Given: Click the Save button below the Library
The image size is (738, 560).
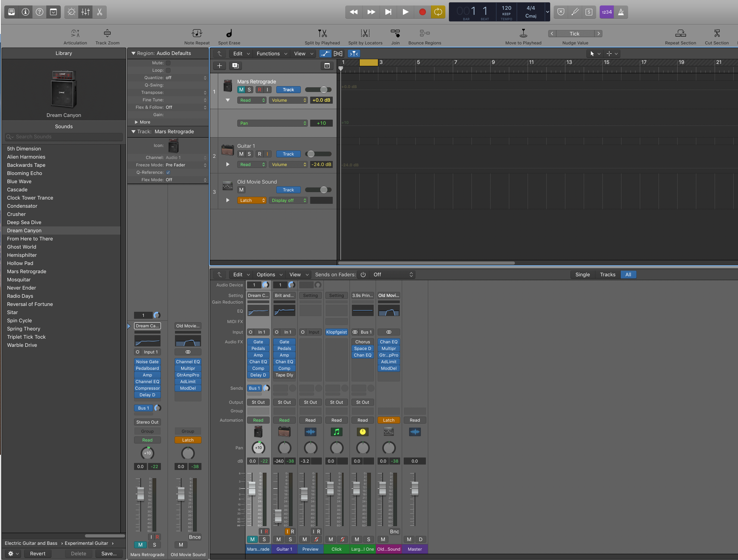Looking at the screenshot, I should [x=109, y=553].
